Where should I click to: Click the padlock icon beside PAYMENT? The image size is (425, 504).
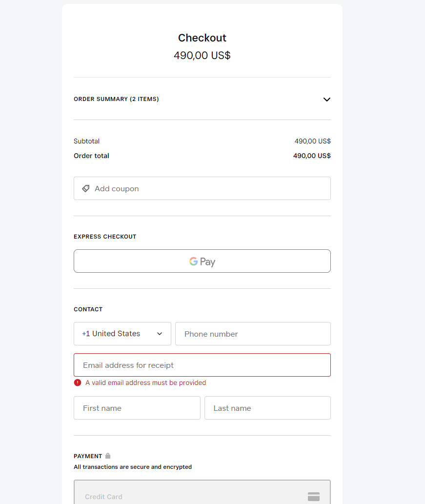click(107, 455)
